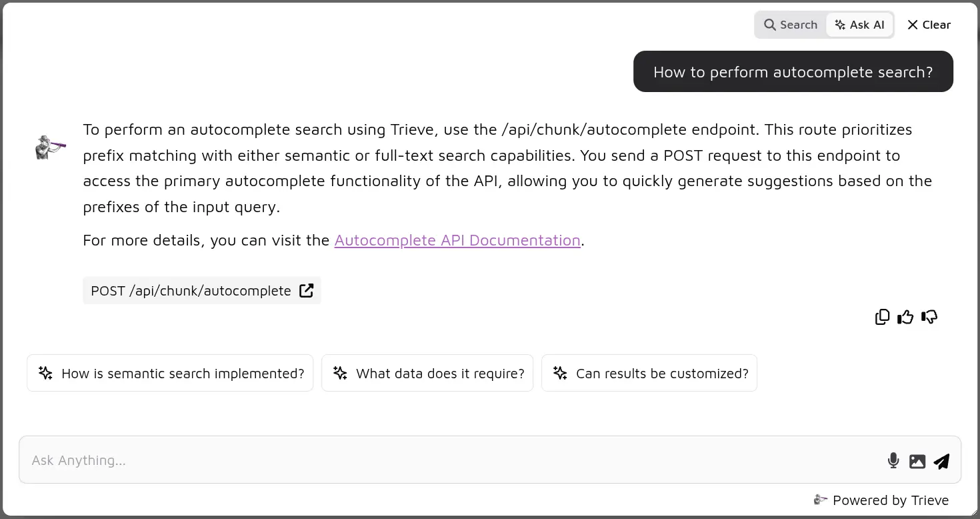Click the user question message bubble

point(793,72)
